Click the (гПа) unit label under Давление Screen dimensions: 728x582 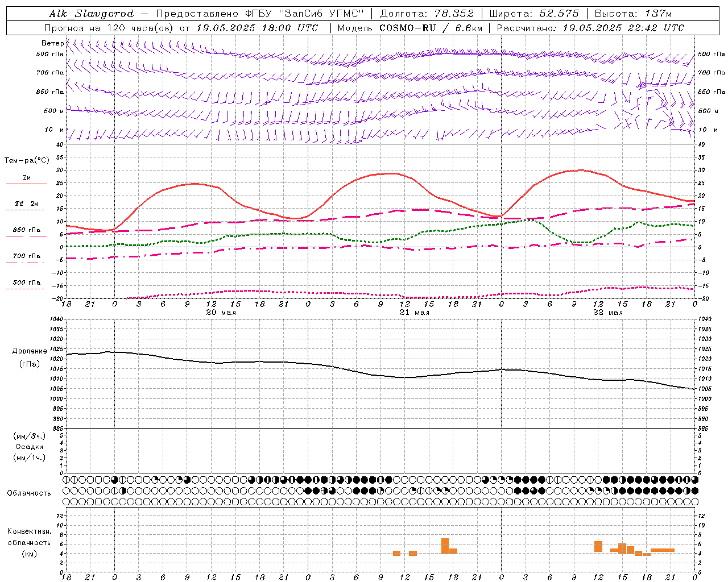[x=30, y=364]
